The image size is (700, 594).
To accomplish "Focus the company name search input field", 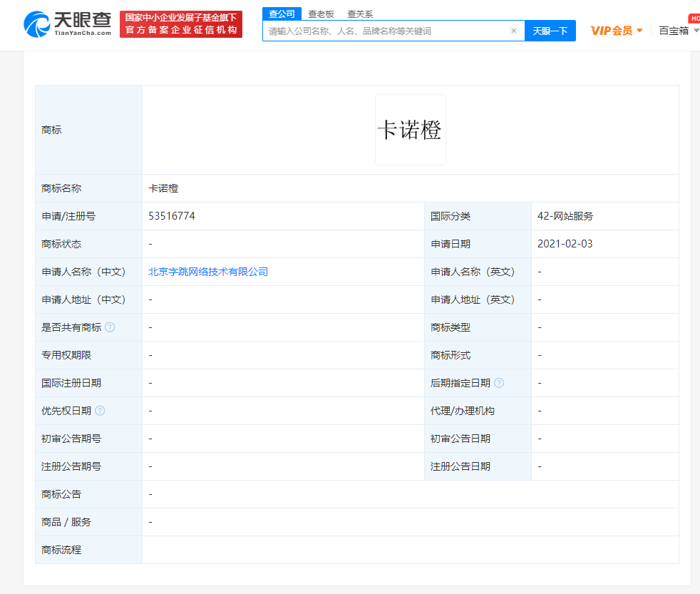I will [385, 31].
